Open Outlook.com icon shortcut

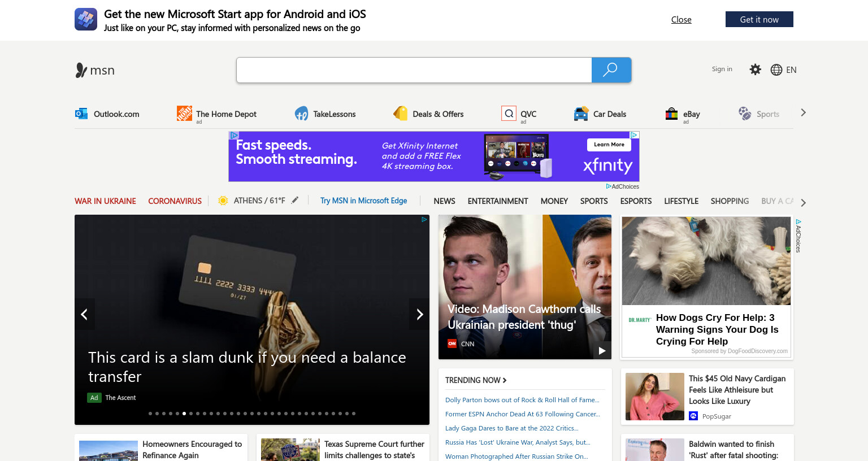pos(81,114)
